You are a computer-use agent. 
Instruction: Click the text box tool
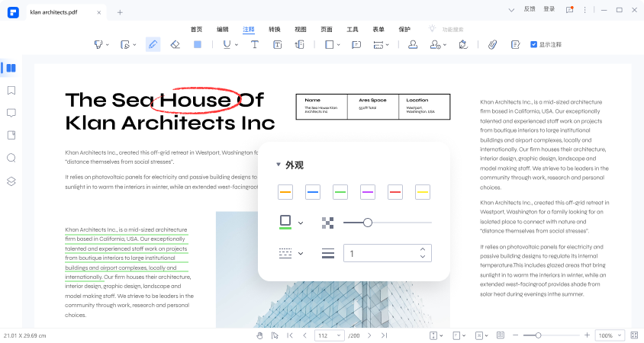278,45
